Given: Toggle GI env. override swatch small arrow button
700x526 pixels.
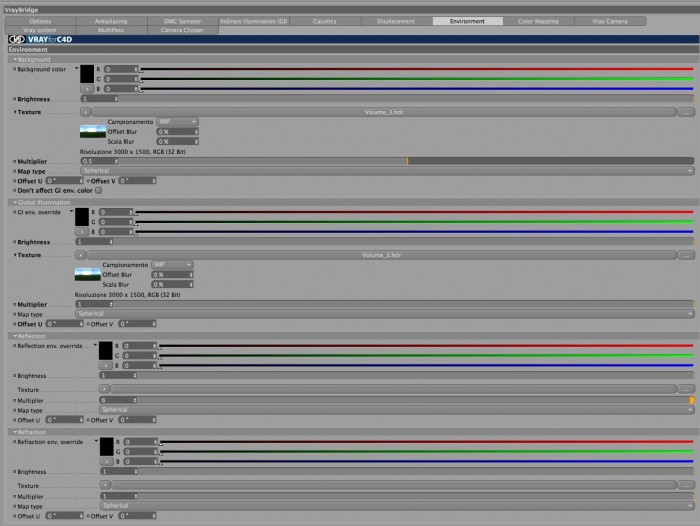Looking at the screenshot, I should tap(82, 232).
